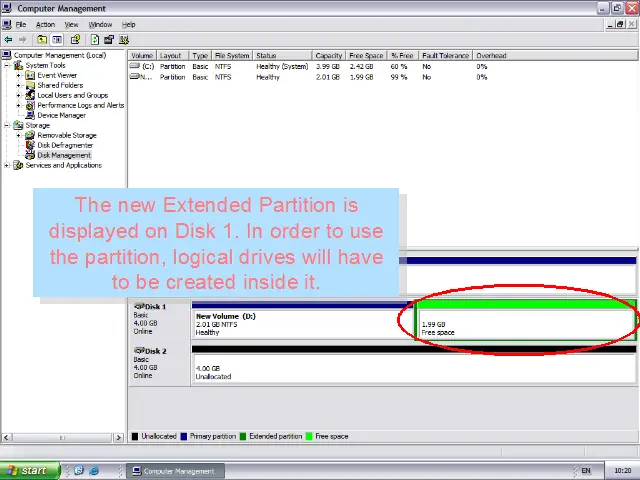Select the Disk Management node
The image size is (640, 480).
63,155
